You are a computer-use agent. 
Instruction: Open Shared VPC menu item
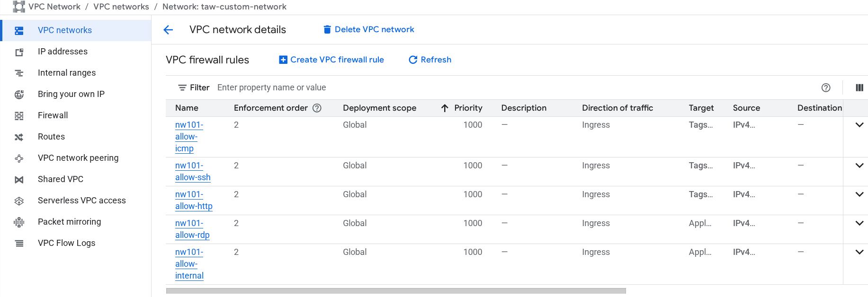76,179
